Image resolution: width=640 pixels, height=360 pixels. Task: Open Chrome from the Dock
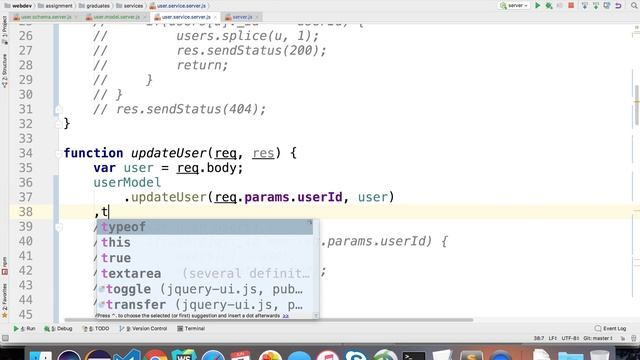(156, 356)
